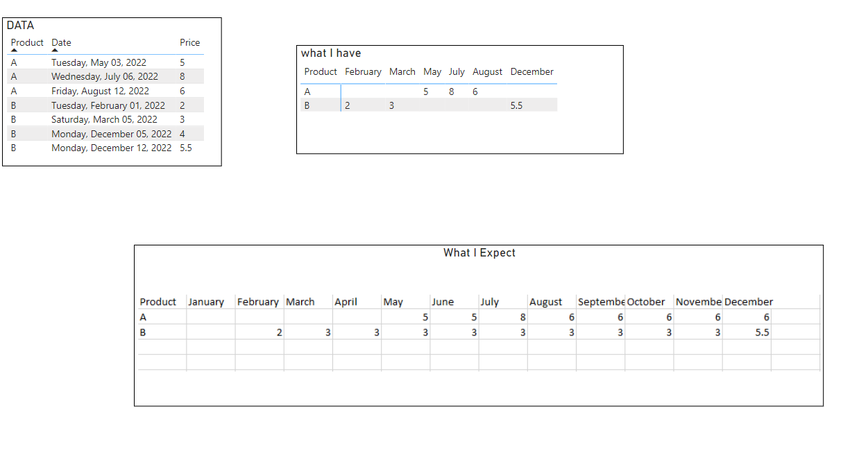Click the February header in 'What I Expect' table
Image resolution: width=868 pixels, height=452 pixels.
click(x=258, y=302)
